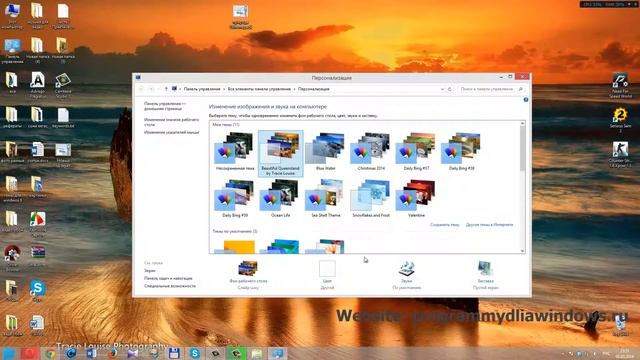Open the Camtasia Studio desktop shortcut

click(x=63, y=85)
